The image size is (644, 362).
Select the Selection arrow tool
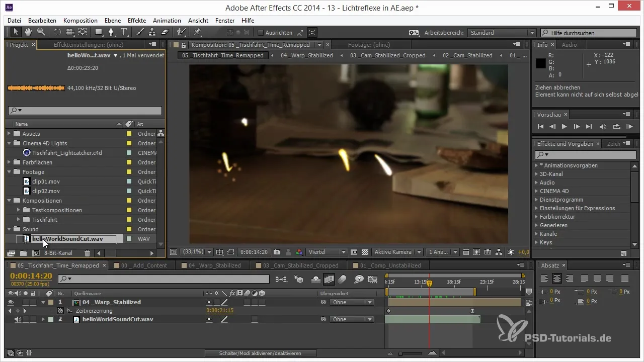pos(16,32)
